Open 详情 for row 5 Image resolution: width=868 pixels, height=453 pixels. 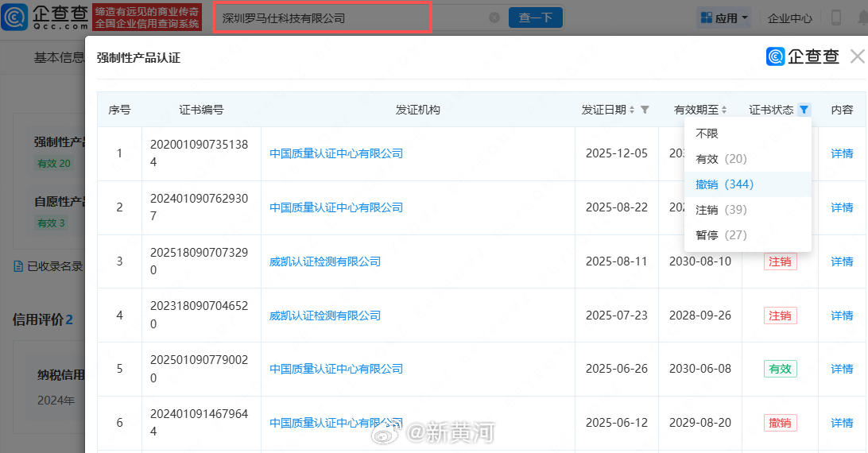pyautogui.click(x=842, y=369)
